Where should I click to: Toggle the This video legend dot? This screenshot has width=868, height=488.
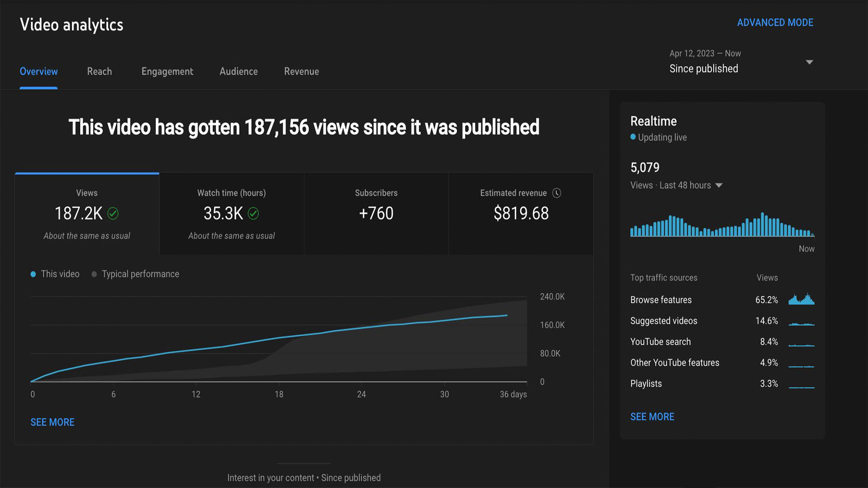pyautogui.click(x=33, y=274)
